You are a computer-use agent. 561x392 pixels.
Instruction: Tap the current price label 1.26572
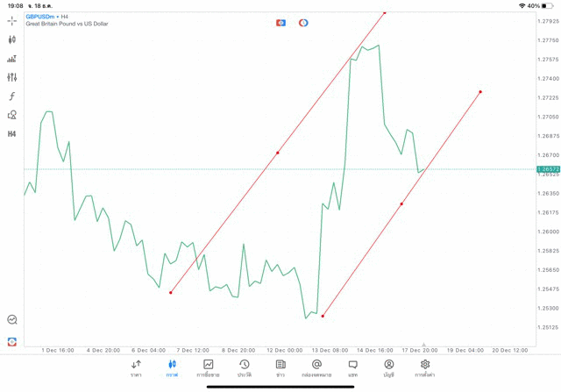[x=548, y=167]
